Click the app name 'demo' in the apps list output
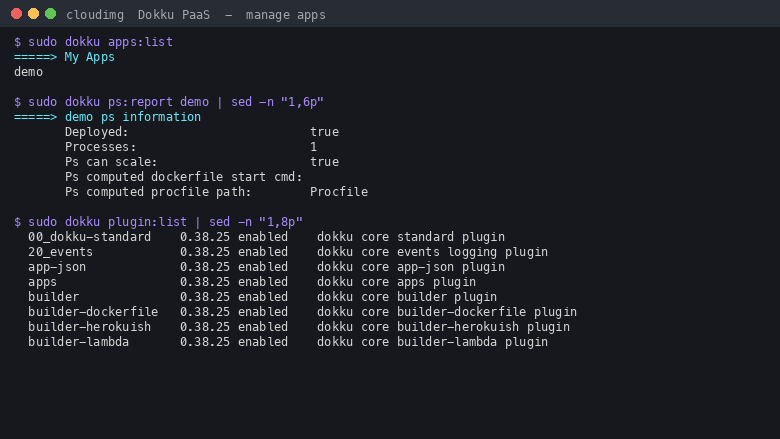Image resolution: width=780 pixels, height=439 pixels. (28, 72)
